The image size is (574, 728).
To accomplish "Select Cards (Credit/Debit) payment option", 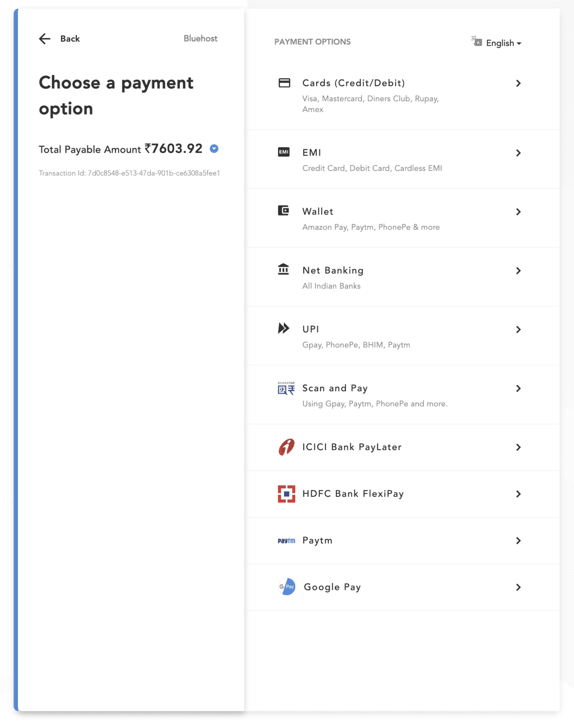I will click(x=403, y=95).
